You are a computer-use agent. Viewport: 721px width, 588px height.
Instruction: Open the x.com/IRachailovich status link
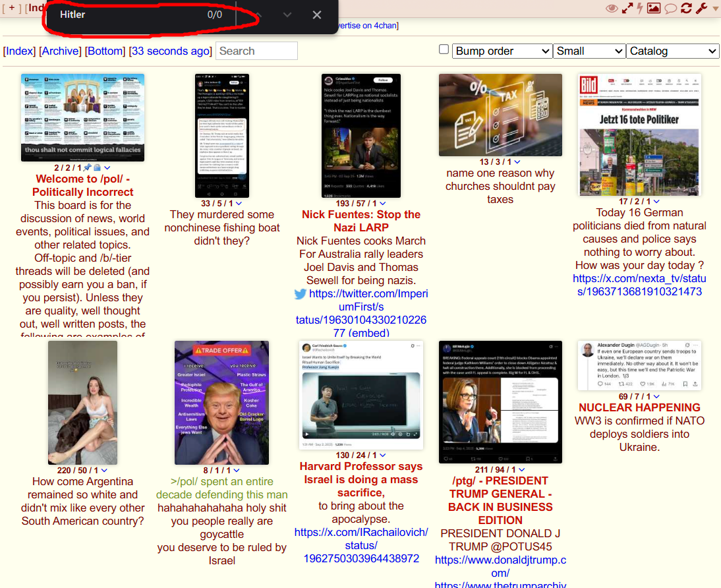tap(361, 545)
